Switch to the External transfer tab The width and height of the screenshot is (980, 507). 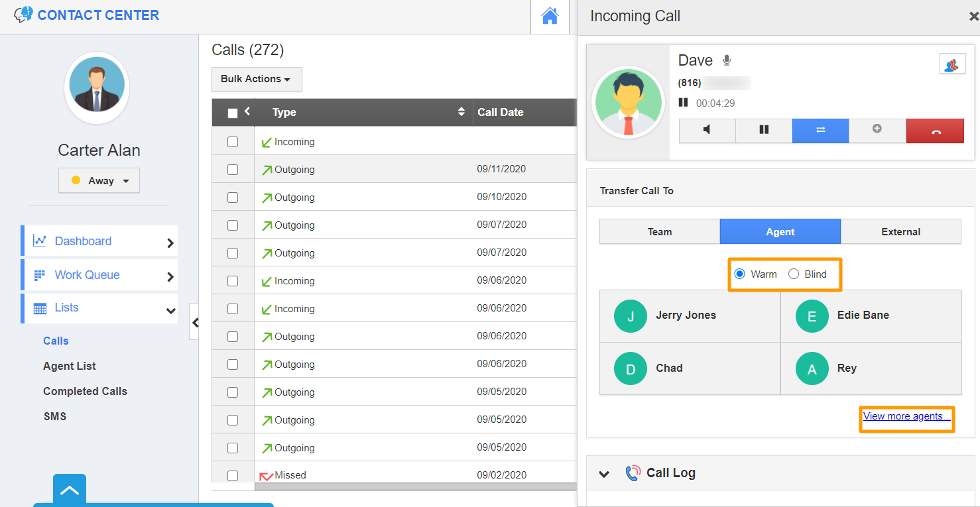coord(900,232)
